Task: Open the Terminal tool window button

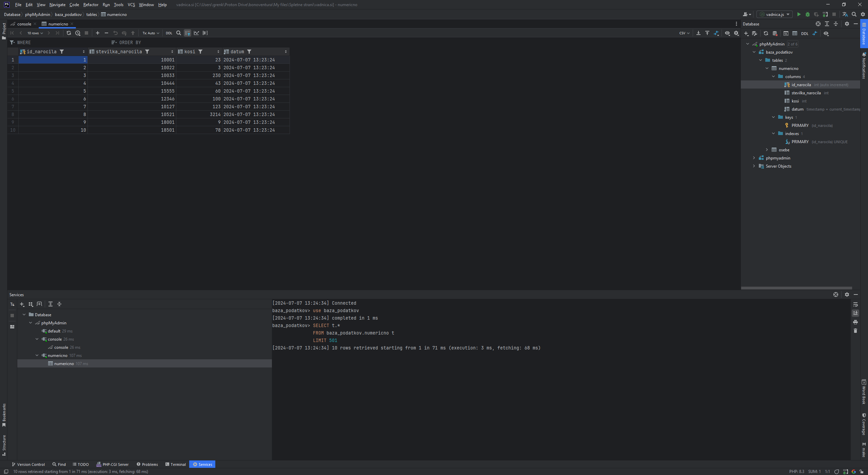Action: 176,464
